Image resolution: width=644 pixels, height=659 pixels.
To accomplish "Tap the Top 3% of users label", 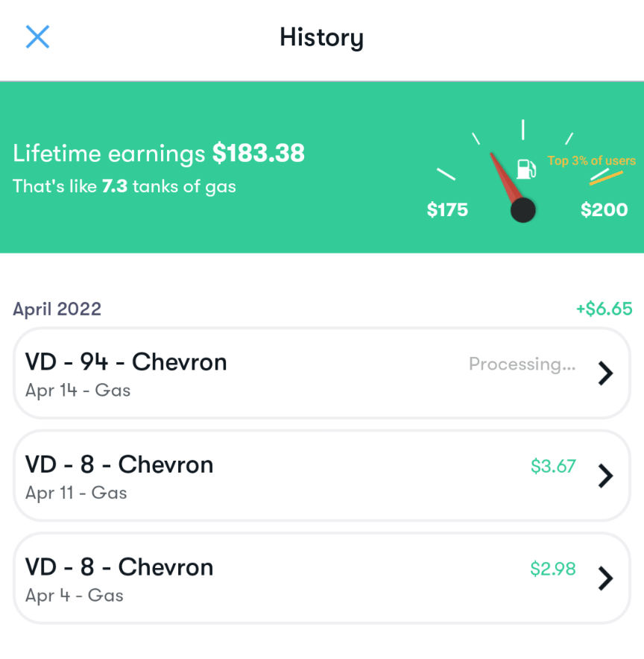I will pyautogui.click(x=591, y=161).
